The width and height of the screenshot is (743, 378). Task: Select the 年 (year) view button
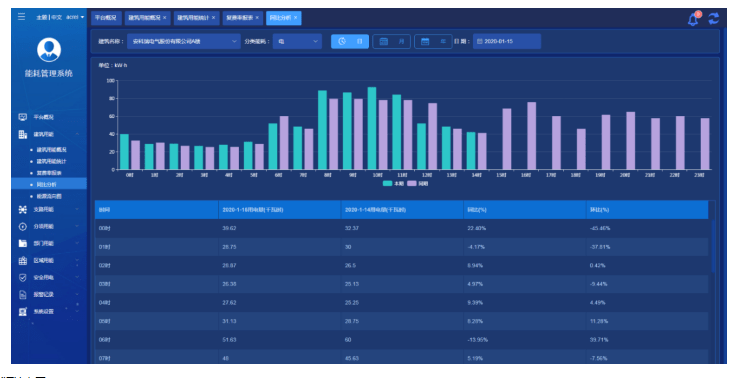433,41
